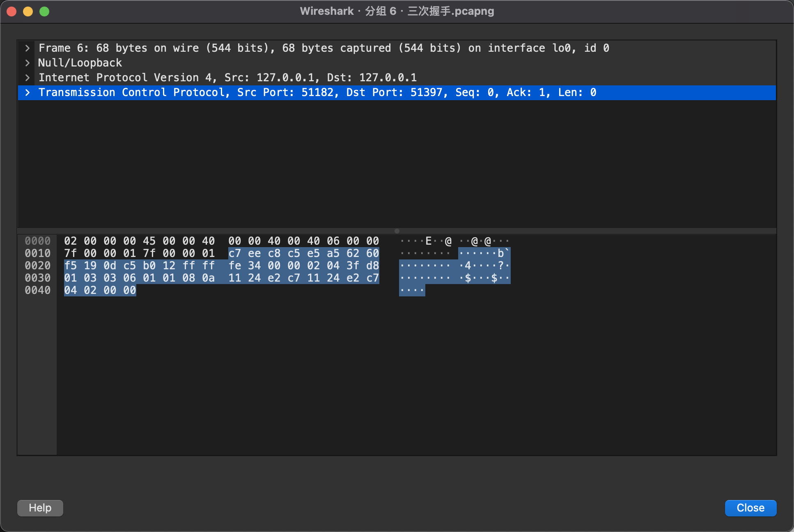
Task: Click offset label 0020 in hex pane
Action: [x=37, y=266]
